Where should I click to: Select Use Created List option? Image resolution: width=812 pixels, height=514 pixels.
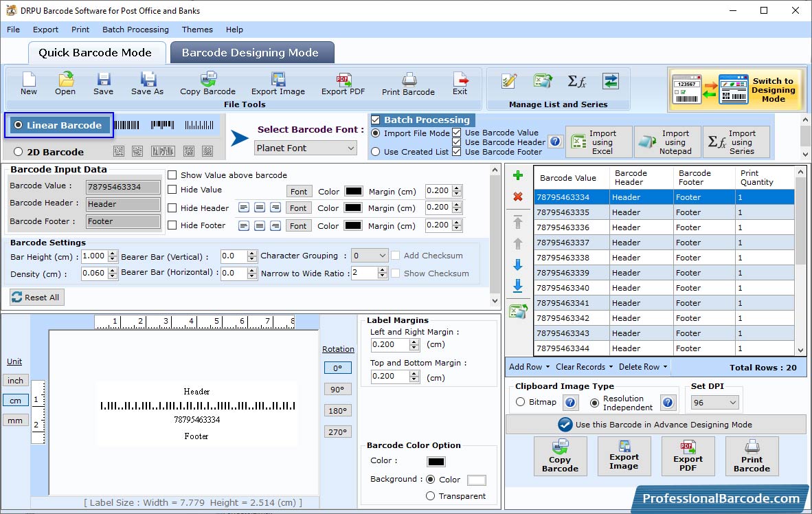(x=376, y=152)
